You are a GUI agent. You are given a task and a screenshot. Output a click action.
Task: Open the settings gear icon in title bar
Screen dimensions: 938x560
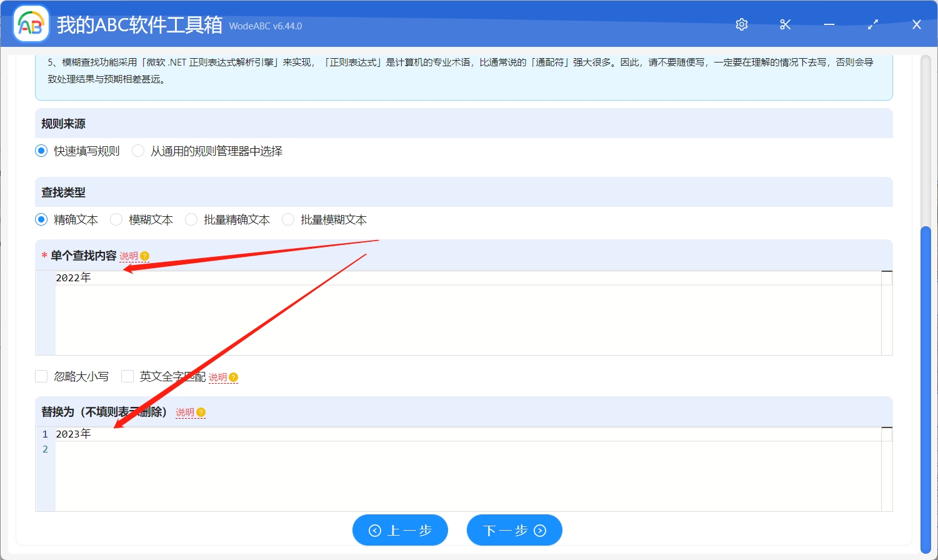click(741, 24)
